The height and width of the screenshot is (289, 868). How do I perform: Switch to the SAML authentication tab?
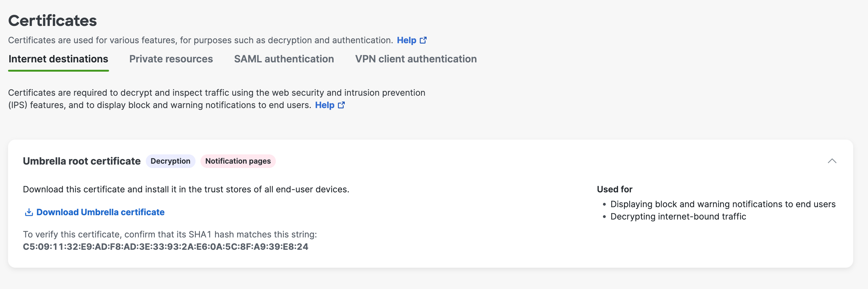(x=284, y=59)
